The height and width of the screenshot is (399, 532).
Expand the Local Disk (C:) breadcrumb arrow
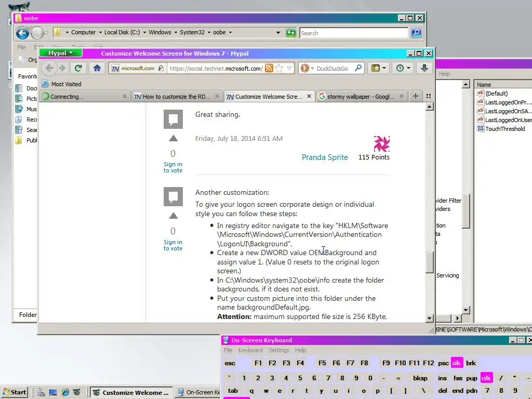tap(144, 33)
